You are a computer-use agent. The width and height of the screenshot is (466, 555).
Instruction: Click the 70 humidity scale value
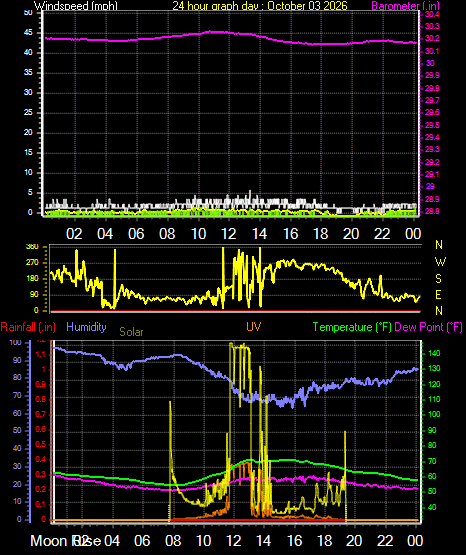(17, 395)
